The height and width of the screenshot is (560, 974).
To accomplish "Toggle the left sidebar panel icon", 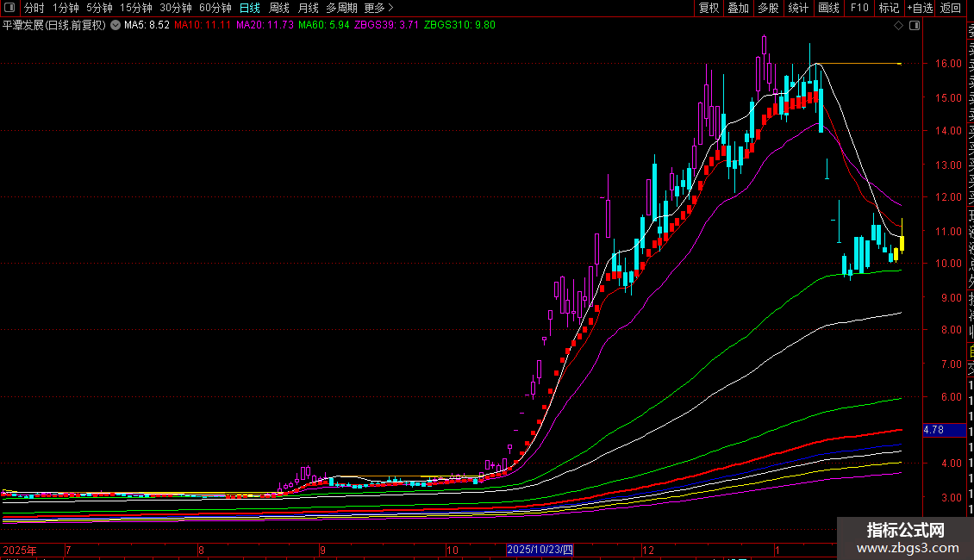I will pyautogui.click(x=10, y=8).
